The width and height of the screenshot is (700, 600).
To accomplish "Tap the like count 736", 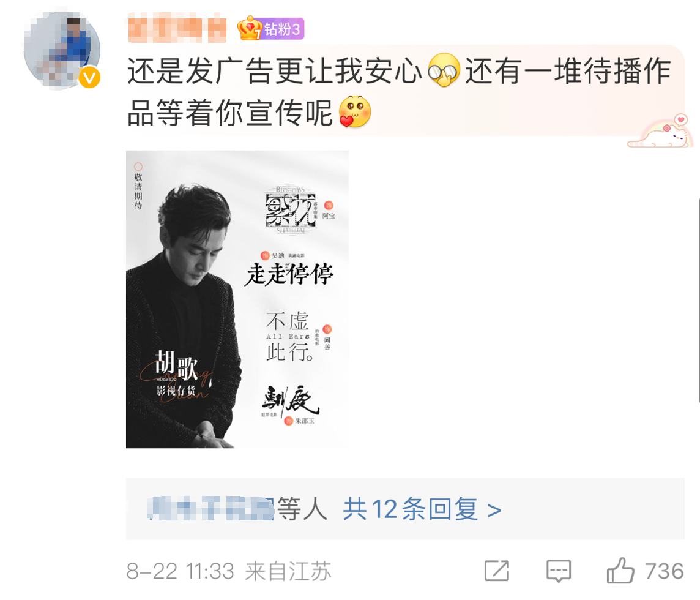I will point(665,571).
